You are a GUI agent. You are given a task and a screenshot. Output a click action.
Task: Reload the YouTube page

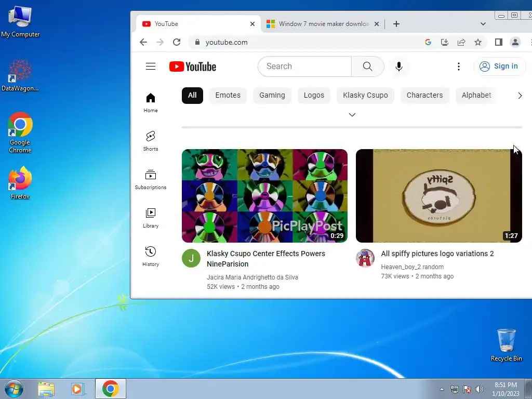tap(177, 42)
